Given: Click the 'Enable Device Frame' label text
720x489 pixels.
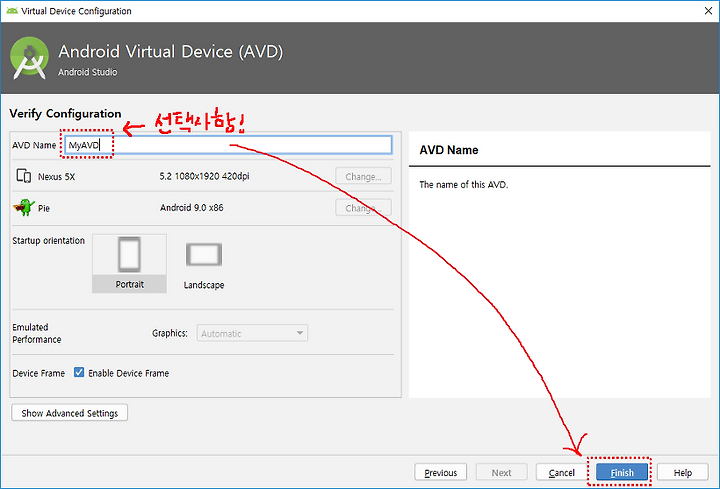Looking at the screenshot, I should 129,373.
